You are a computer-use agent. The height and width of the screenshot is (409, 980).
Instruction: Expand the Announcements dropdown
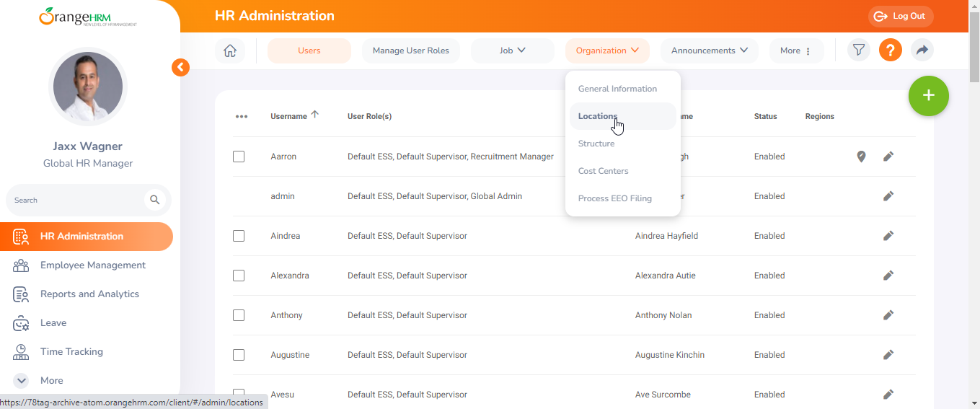pos(710,50)
